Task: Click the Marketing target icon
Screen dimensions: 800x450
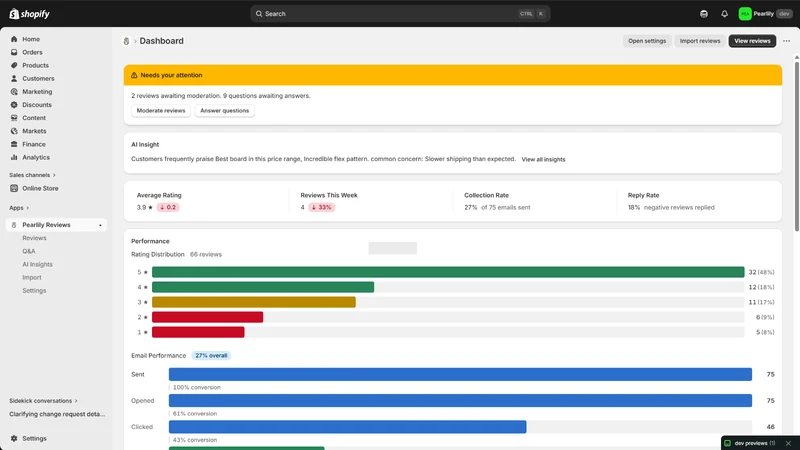Action: tap(14, 92)
